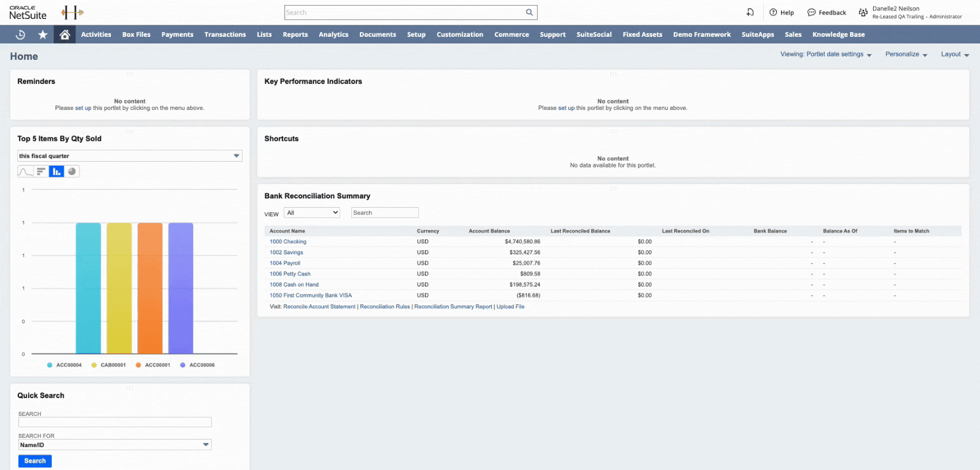The width and height of the screenshot is (980, 470).
Task: Open the Box Files menu
Action: (x=136, y=35)
